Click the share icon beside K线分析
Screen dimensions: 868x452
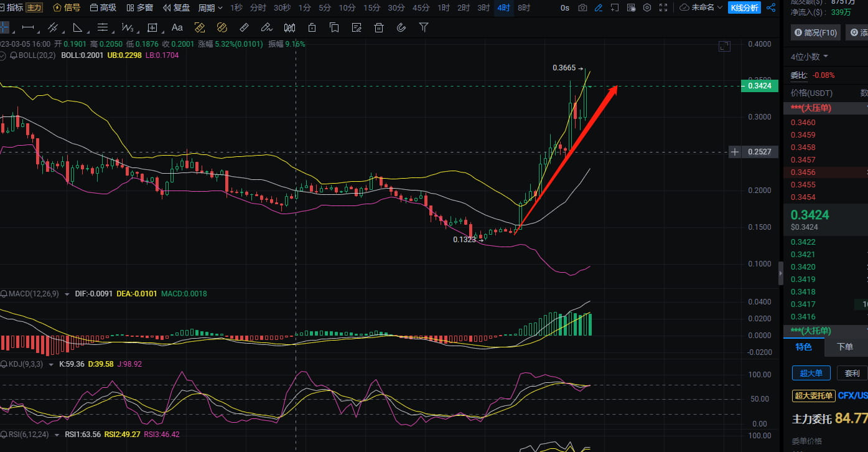coord(771,7)
